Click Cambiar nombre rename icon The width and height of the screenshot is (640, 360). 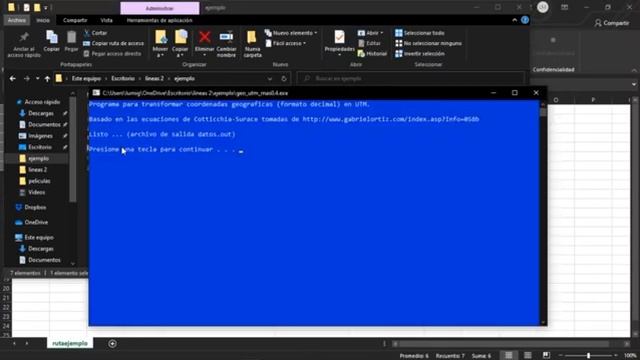click(227, 44)
